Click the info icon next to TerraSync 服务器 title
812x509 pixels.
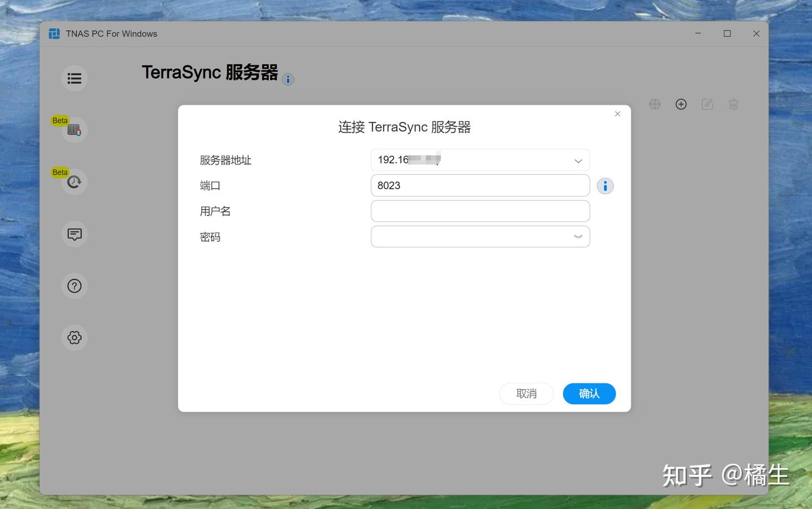288,79
